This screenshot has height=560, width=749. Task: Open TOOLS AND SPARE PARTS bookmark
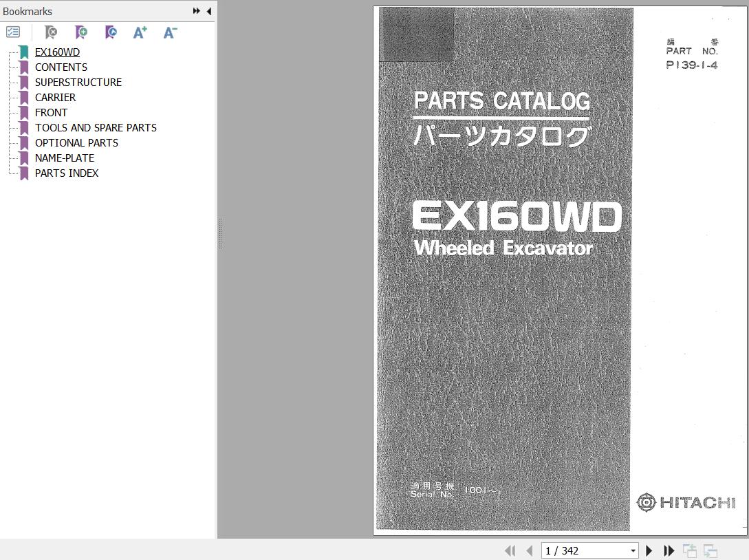pos(96,127)
